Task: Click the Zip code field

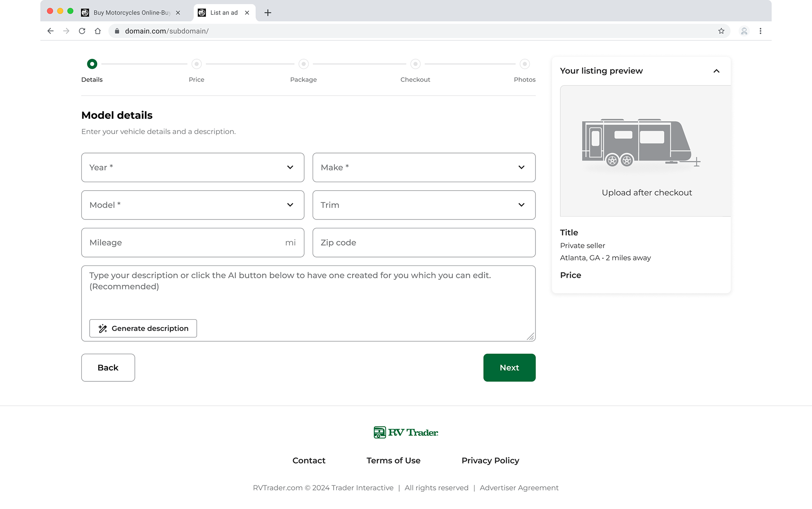Action: 424,243
